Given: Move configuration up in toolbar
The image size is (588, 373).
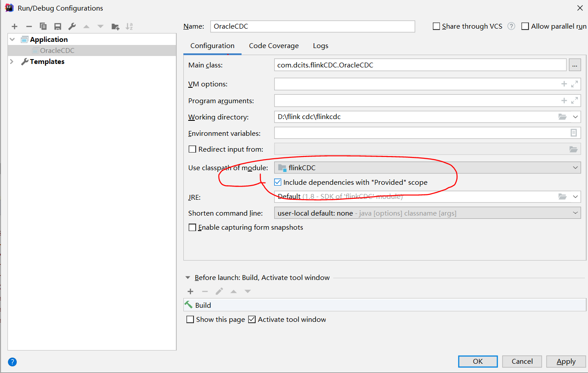Looking at the screenshot, I should [86, 26].
